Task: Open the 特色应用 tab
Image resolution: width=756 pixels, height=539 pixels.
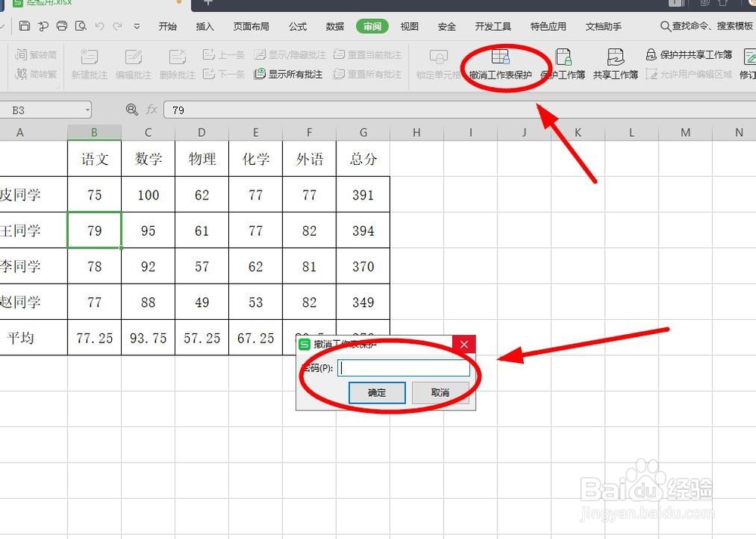Action: coord(548,26)
